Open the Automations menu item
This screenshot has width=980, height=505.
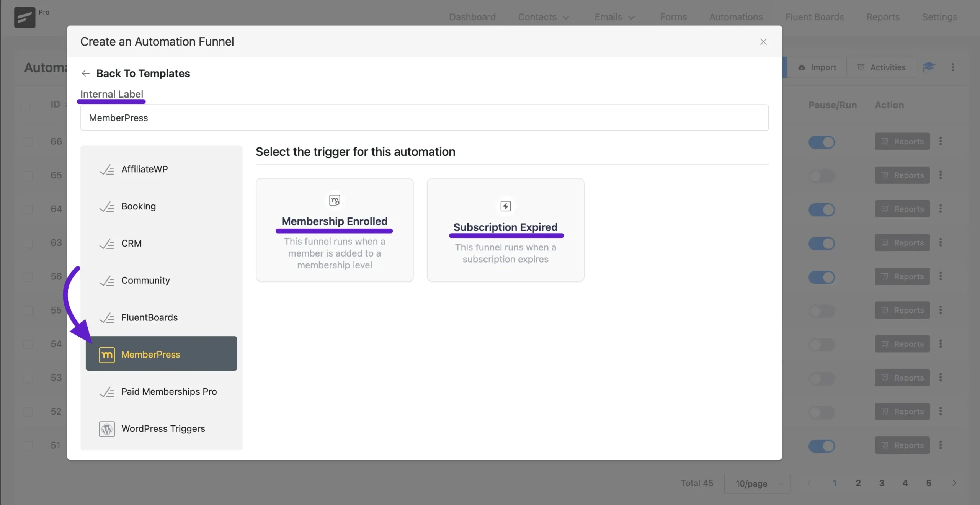(736, 17)
